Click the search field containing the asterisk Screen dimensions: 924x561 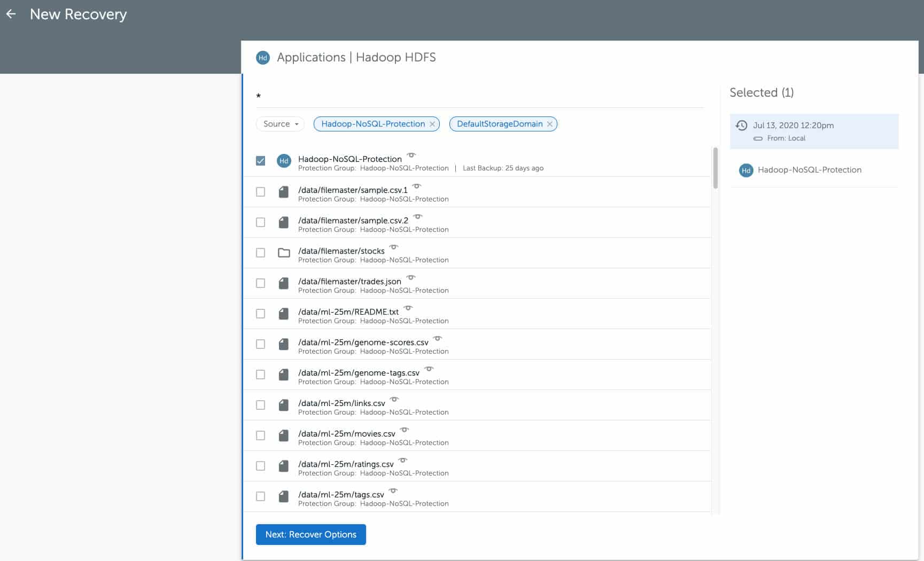479,96
